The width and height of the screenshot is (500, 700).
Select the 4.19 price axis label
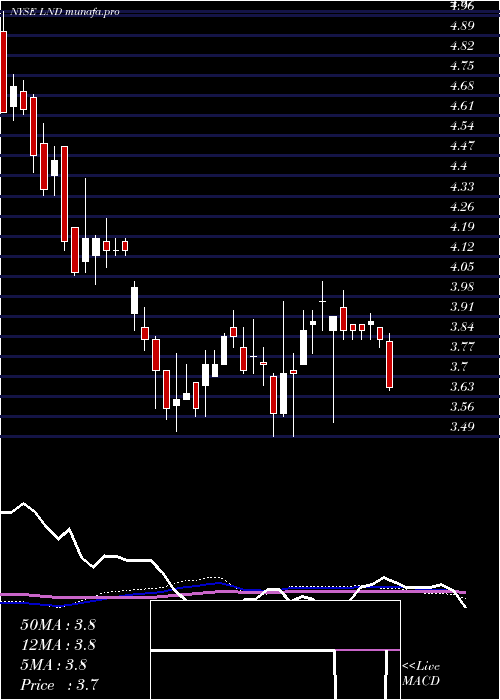click(x=462, y=227)
